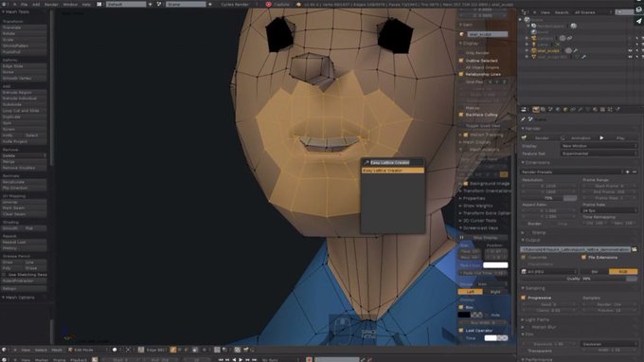
Task: Toggle the Last Operator checkbox
Action: 461,331
